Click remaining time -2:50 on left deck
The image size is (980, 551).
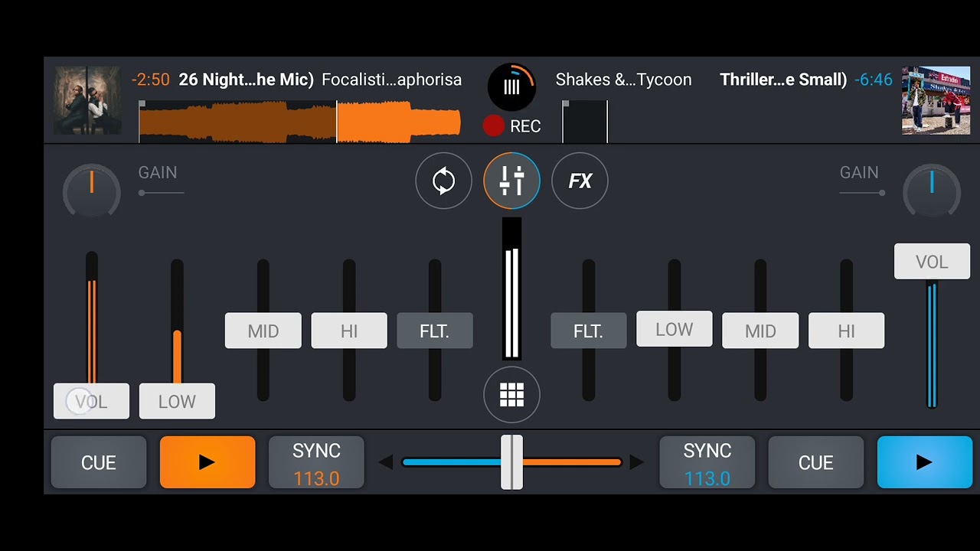click(150, 80)
